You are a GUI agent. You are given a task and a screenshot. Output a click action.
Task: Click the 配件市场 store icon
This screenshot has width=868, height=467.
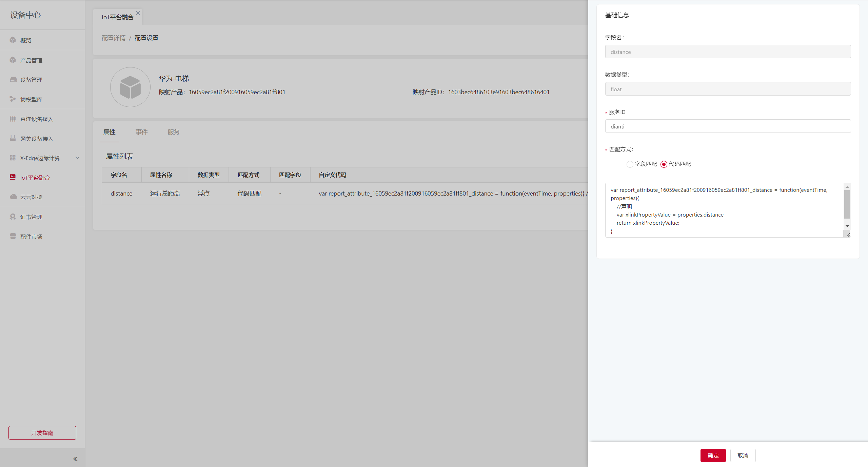tap(13, 236)
